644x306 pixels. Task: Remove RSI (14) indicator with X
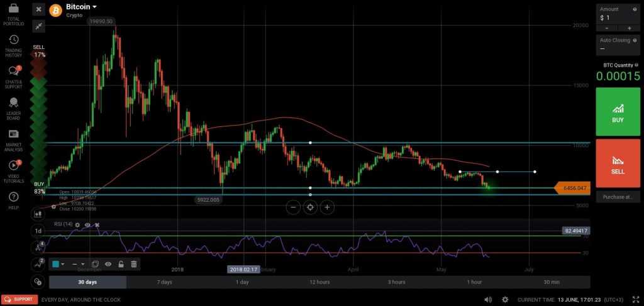point(97,225)
